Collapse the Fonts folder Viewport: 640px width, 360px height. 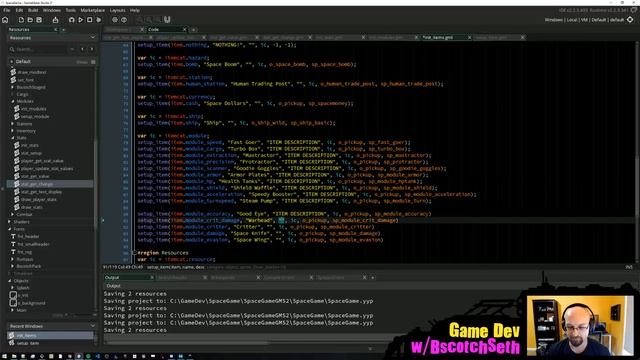pos(9,229)
